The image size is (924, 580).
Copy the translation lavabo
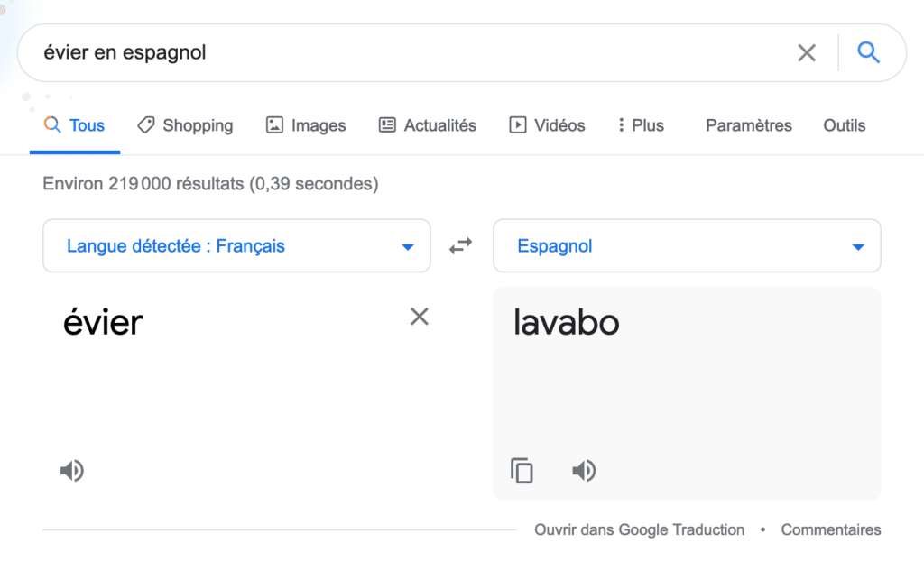click(x=522, y=471)
